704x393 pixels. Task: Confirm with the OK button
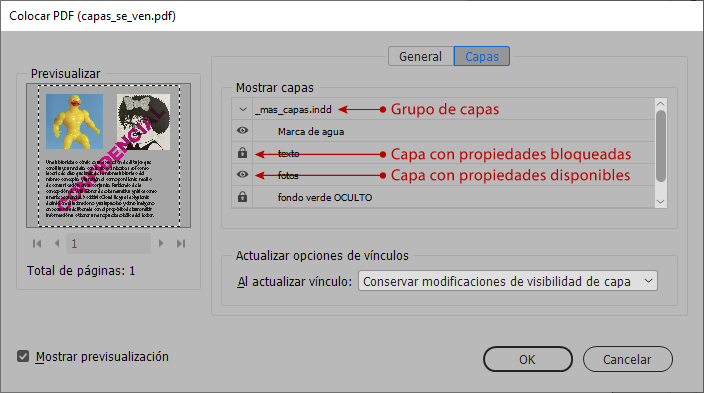pyautogui.click(x=528, y=359)
